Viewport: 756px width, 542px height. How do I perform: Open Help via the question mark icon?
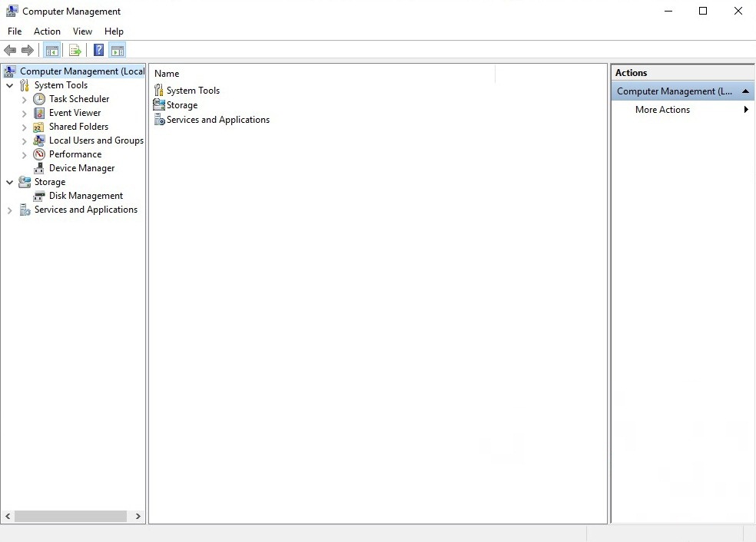[98, 51]
